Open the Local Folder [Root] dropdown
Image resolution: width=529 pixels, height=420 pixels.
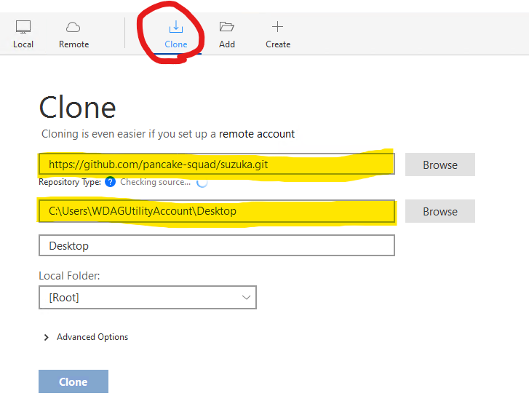148,298
